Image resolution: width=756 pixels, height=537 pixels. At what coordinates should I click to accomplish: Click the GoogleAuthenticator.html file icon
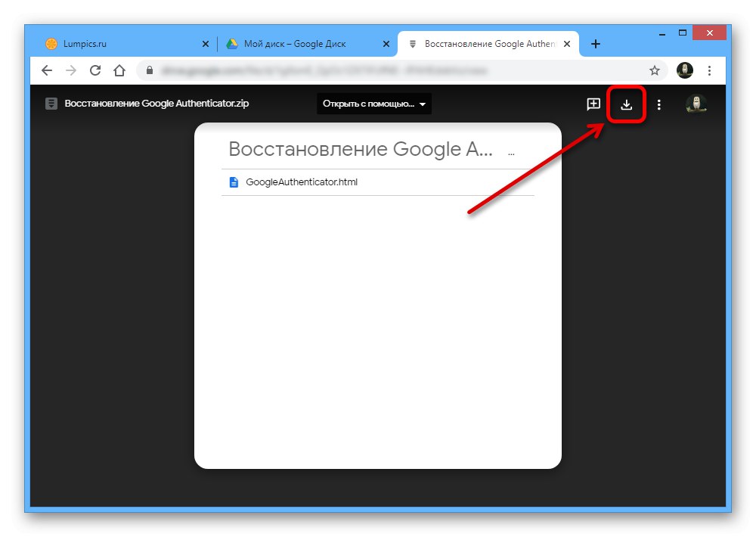pyautogui.click(x=233, y=182)
